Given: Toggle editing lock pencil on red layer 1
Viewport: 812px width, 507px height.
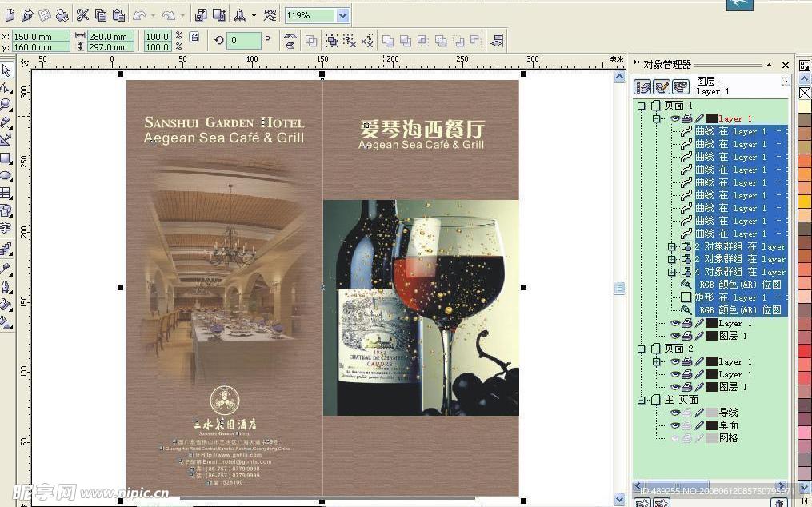Looking at the screenshot, I should click(699, 118).
